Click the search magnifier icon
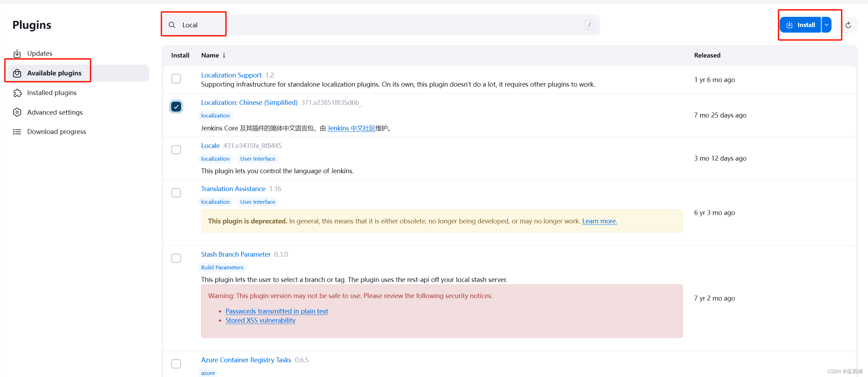 (172, 25)
